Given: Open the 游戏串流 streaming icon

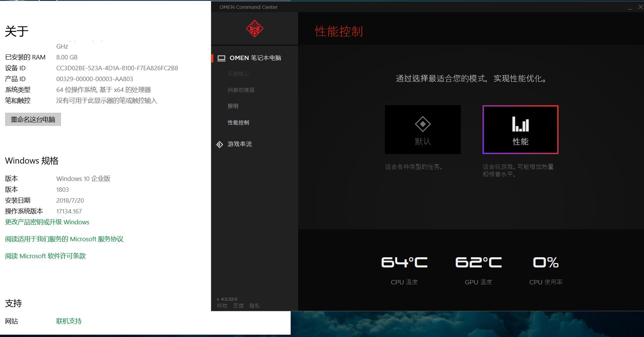Looking at the screenshot, I should click(219, 145).
